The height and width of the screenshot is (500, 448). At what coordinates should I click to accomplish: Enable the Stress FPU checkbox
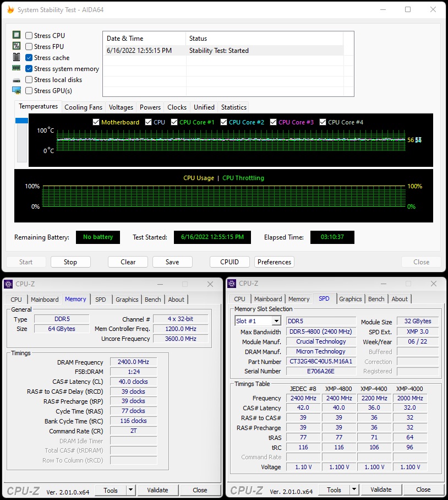[x=29, y=47]
